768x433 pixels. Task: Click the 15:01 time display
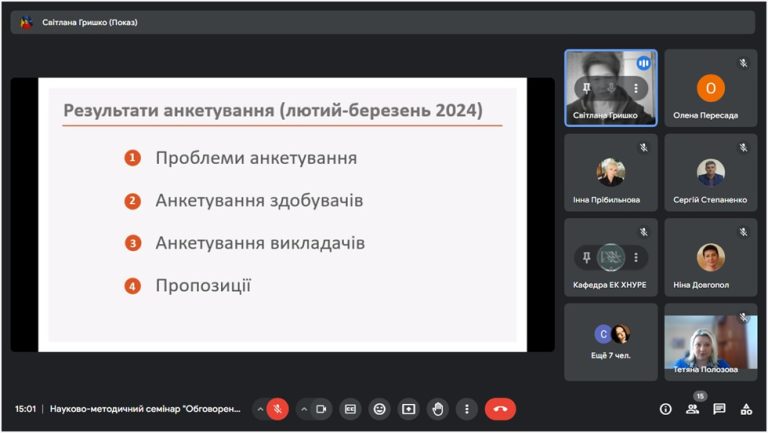point(25,409)
